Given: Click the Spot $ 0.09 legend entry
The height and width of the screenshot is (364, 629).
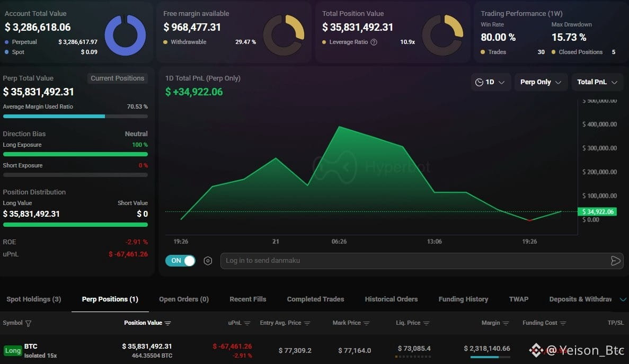Looking at the screenshot, I should click(x=51, y=52).
